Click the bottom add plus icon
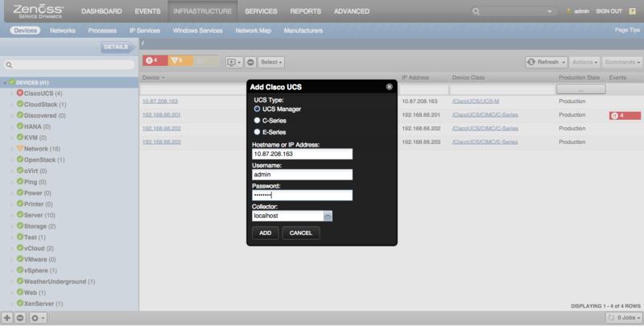The width and height of the screenshot is (644, 326). pyautogui.click(x=7, y=318)
